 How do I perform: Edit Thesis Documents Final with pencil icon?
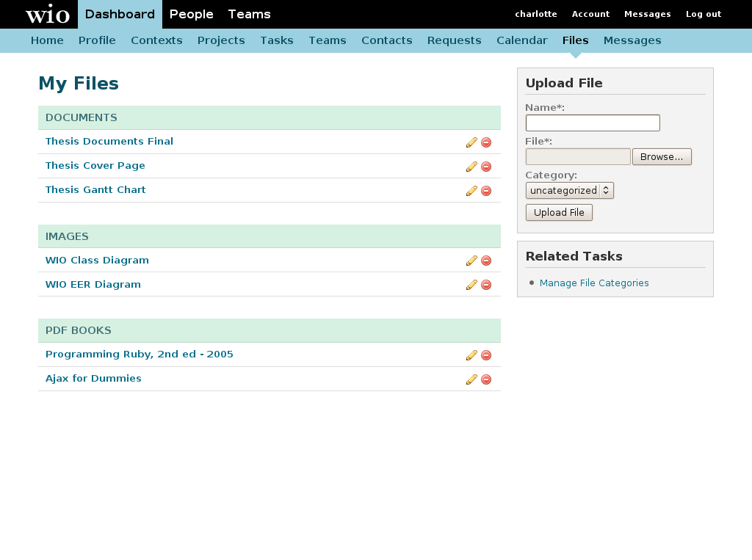[x=471, y=142]
